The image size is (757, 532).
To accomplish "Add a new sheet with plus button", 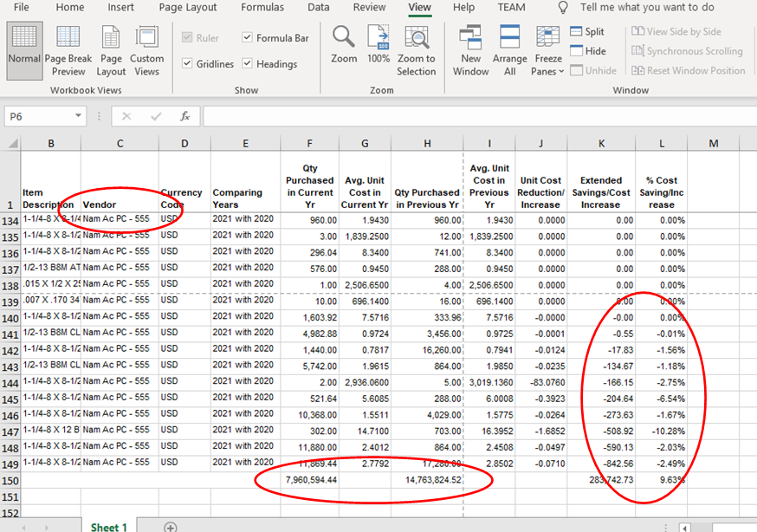I will point(171,527).
